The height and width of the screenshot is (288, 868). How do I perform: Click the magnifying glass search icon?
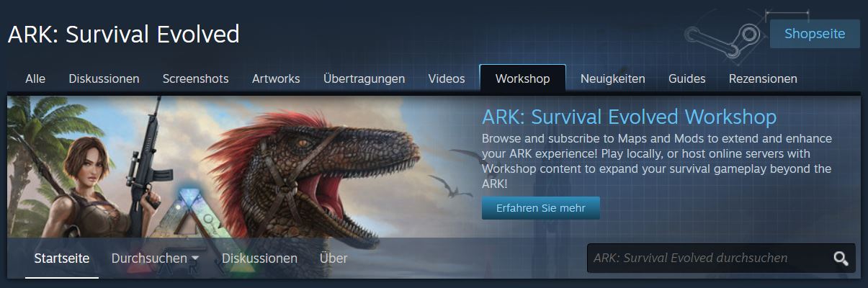pyautogui.click(x=841, y=258)
